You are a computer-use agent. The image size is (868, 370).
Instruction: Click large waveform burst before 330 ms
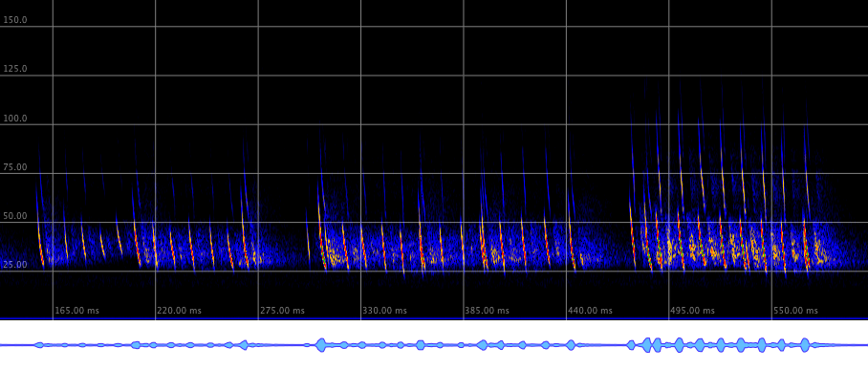coord(321,345)
